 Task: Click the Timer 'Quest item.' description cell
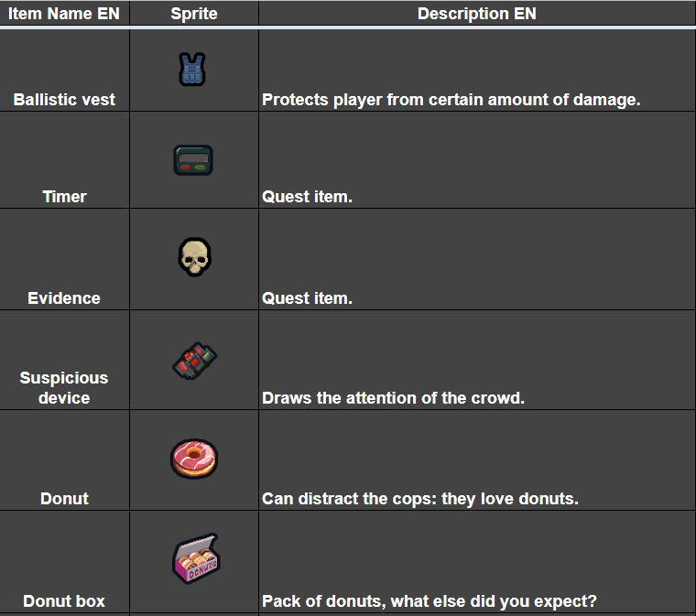[307, 197]
